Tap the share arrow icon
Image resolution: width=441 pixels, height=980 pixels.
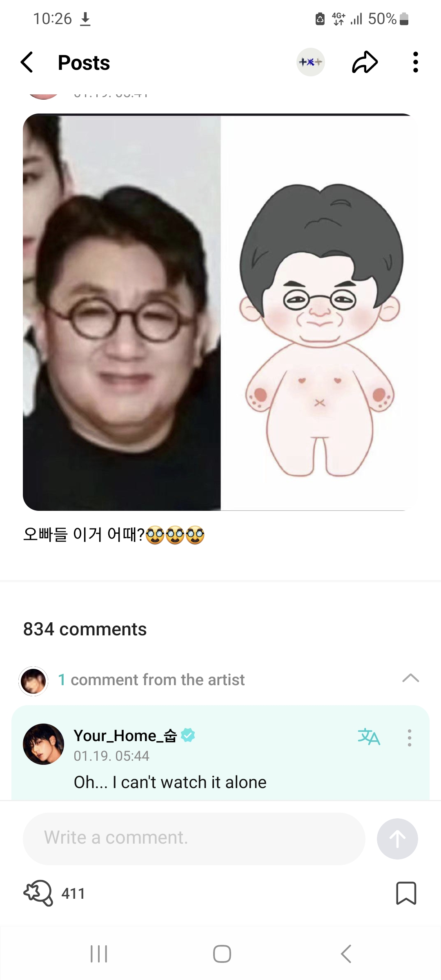(365, 62)
